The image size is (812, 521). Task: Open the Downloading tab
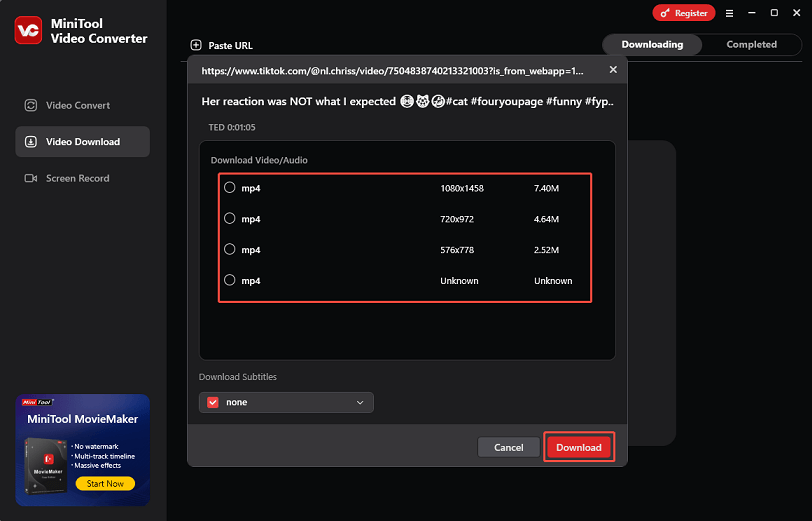(x=652, y=45)
